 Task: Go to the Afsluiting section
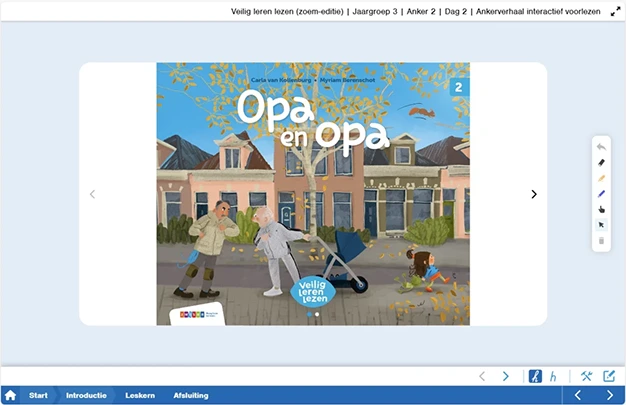(191, 396)
